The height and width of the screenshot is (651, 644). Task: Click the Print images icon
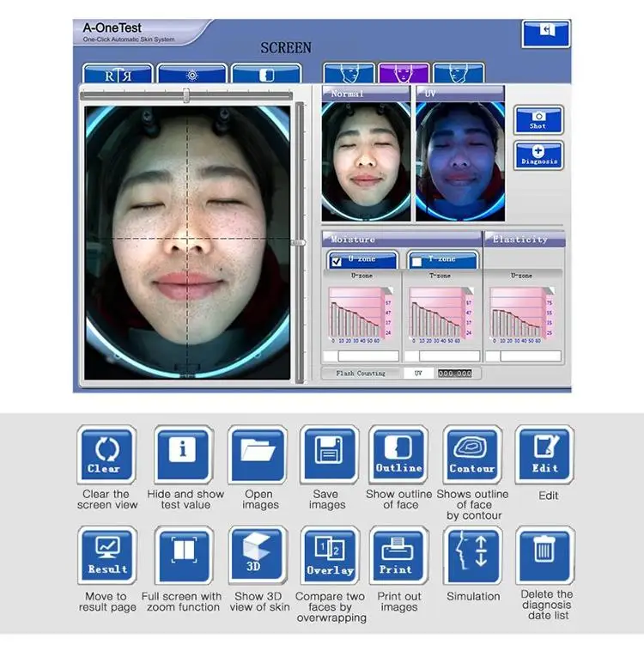click(398, 556)
